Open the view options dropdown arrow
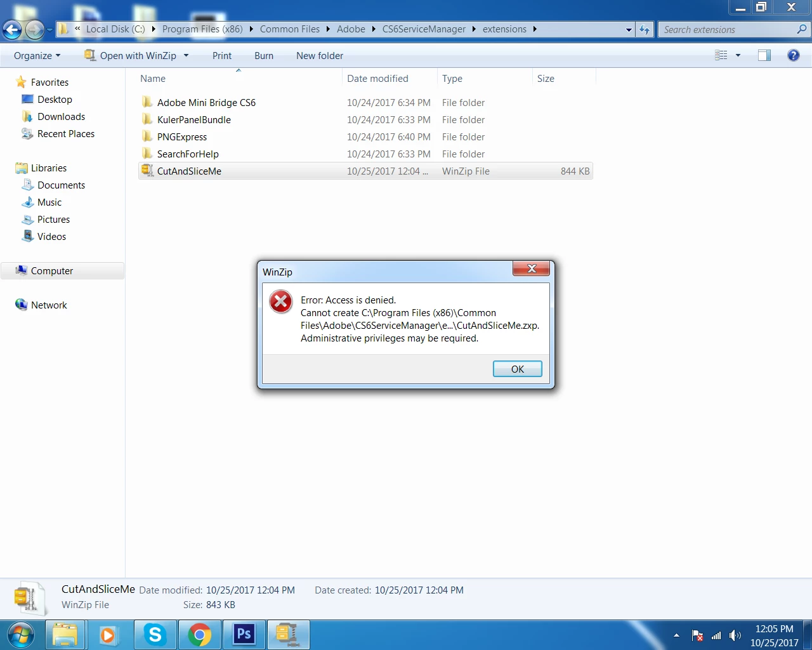 738,55
